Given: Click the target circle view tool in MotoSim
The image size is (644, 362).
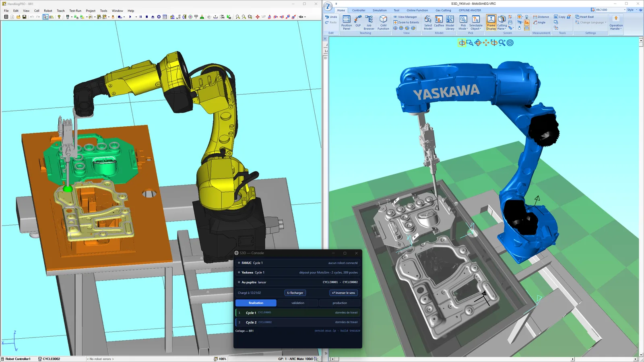Looking at the screenshot, I should [x=510, y=43].
